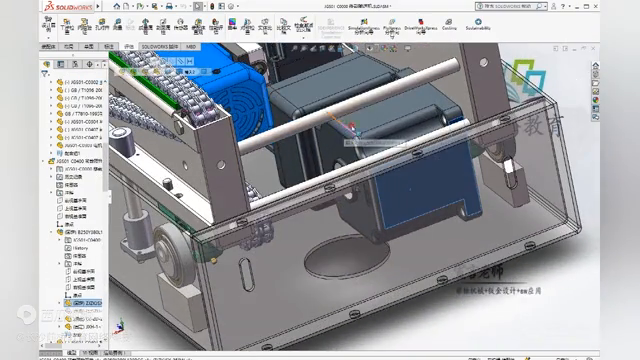Open the DriveWorksXpress wizard
Image resolution: width=640 pixels, height=360 pixels.
pos(421,26)
